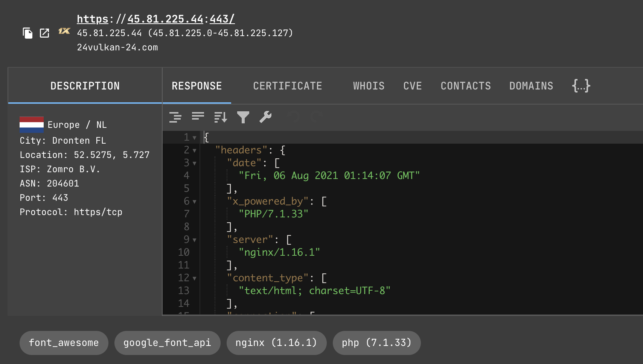Click the date value "Fri, 06 Aug 2021 01:14:07 GMT"

point(329,176)
